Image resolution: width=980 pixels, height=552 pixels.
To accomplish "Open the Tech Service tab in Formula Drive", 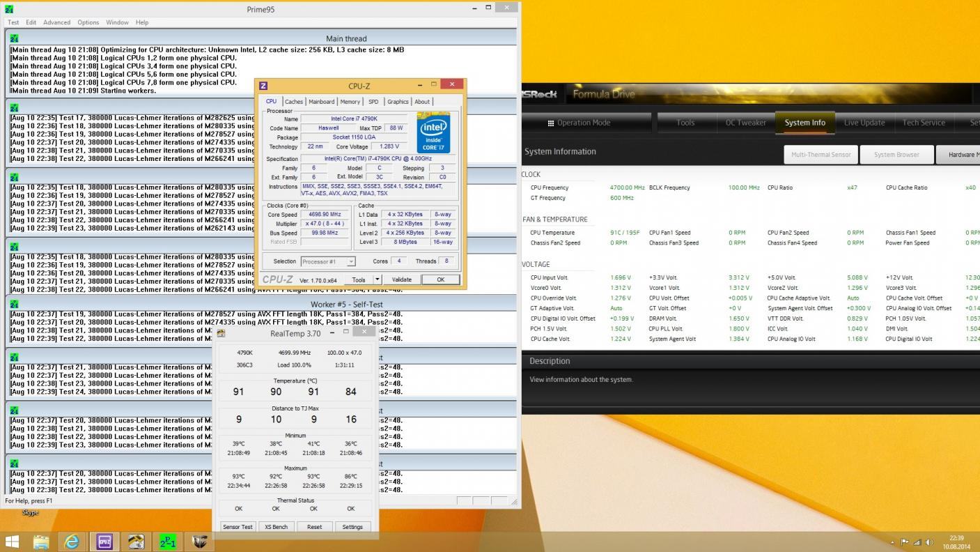I will pyautogui.click(x=924, y=123).
